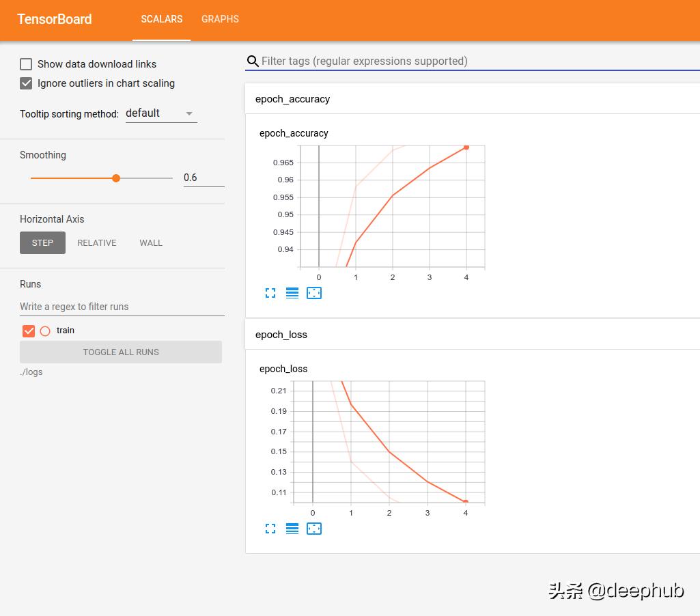Click the last data point on epoch_loss curve
Screen dimensions: 700x616
point(465,502)
